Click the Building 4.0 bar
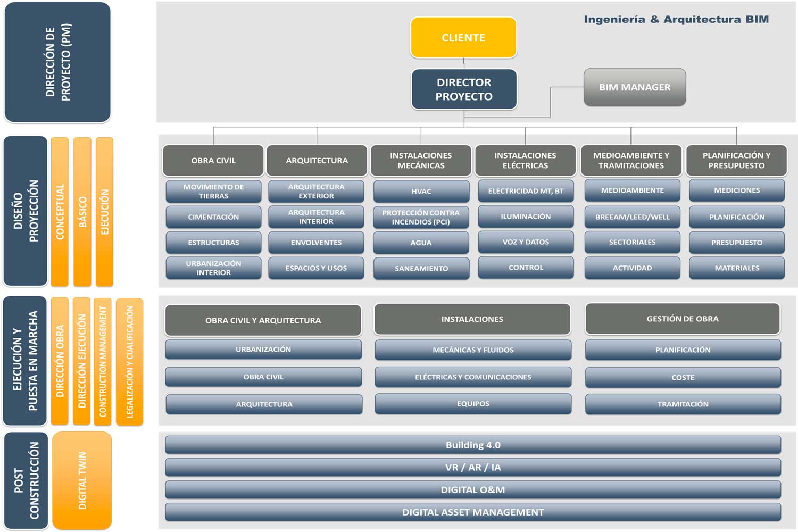 [473, 445]
